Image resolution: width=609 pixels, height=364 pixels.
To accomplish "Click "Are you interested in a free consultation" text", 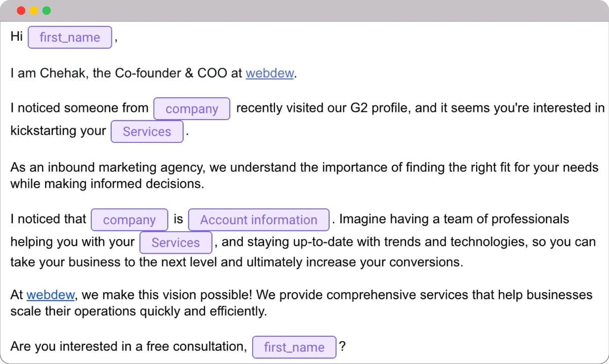I will coord(128,347).
